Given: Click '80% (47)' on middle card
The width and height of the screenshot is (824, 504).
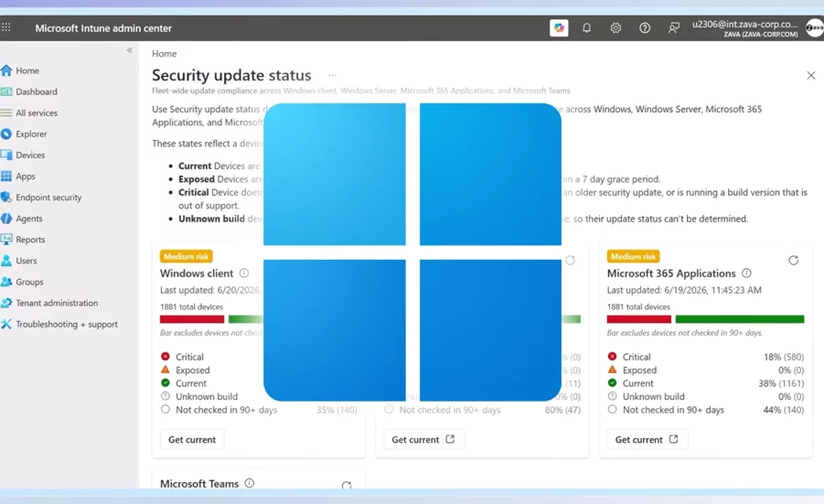Looking at the screenshot, I should point(562,410).
